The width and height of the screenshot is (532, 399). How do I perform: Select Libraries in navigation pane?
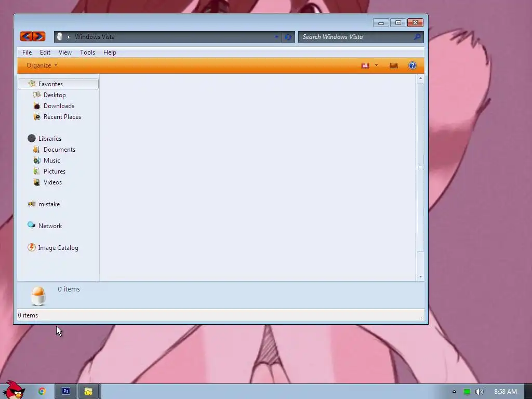coord(49,138)
